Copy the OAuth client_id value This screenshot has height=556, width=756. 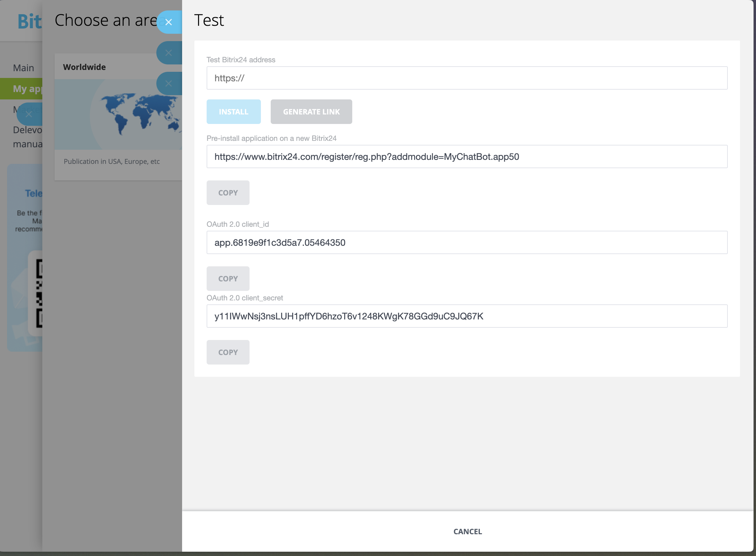[228, 279]
